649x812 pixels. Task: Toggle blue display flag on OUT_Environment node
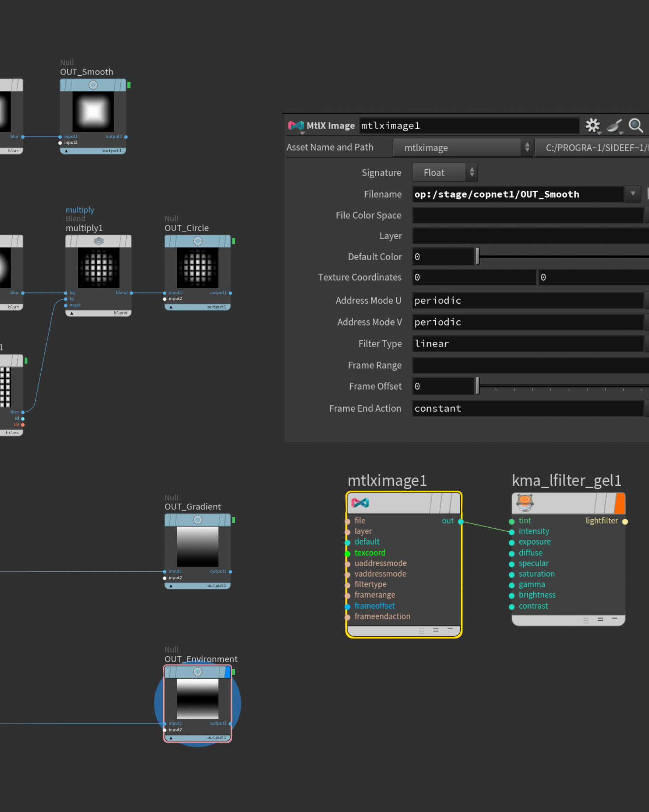(x=227, y=672)
